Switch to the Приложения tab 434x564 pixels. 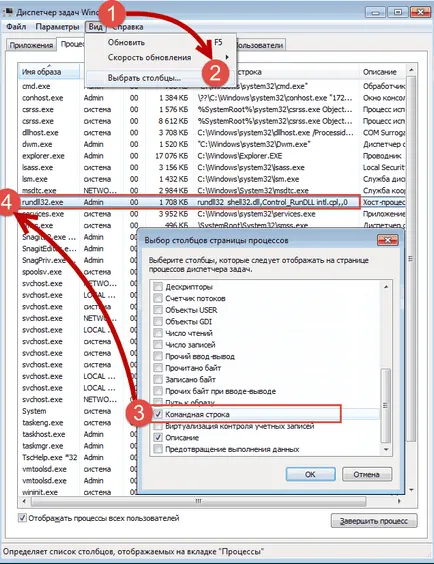(31, 45)
